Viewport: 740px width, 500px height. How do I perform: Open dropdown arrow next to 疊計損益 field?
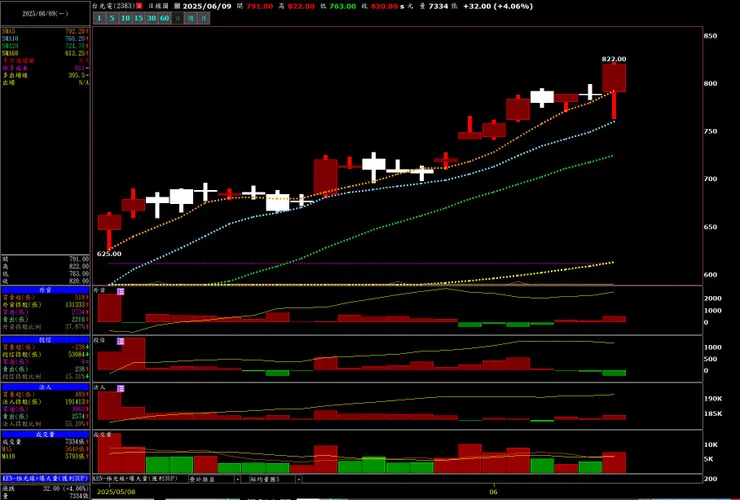(237, 479)
